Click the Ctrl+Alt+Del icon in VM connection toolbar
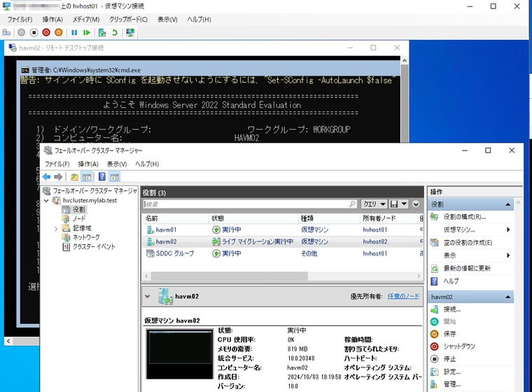532x392 pixels. click(6, 33)
